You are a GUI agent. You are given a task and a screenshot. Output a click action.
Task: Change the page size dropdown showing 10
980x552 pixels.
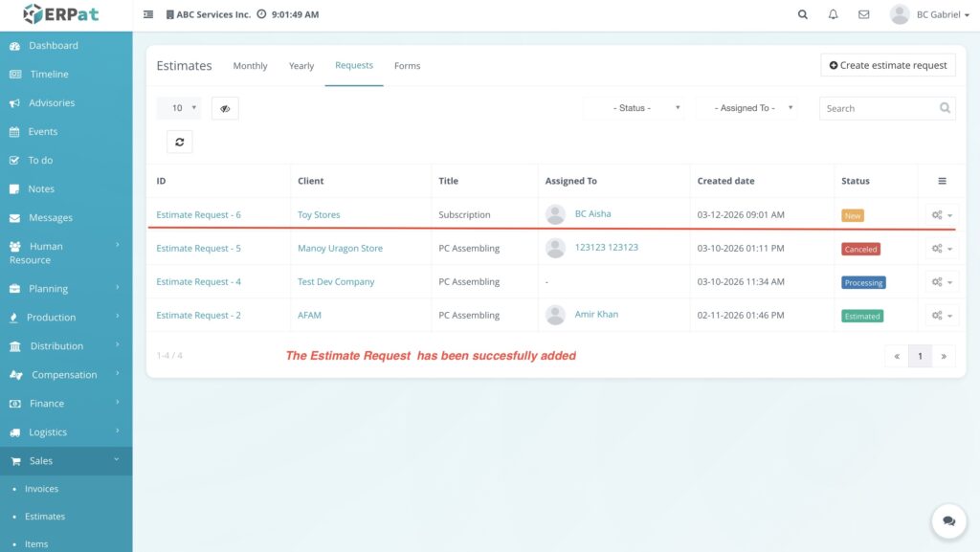click(178, 108)
